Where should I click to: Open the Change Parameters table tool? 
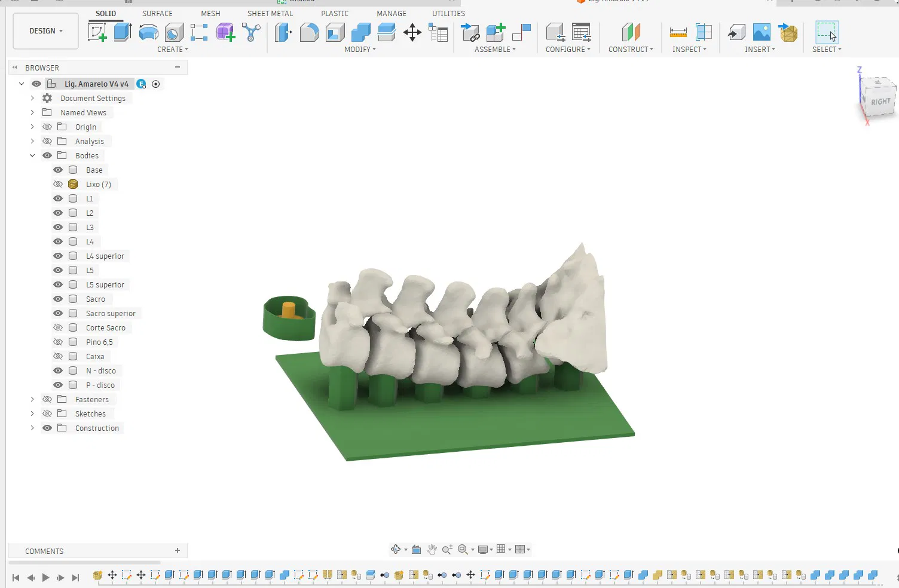438,32
